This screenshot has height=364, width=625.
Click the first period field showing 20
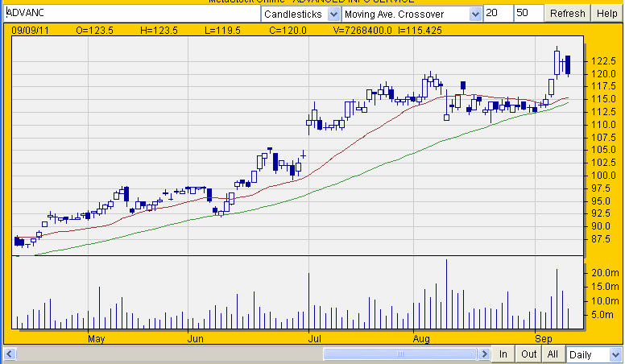499,14
